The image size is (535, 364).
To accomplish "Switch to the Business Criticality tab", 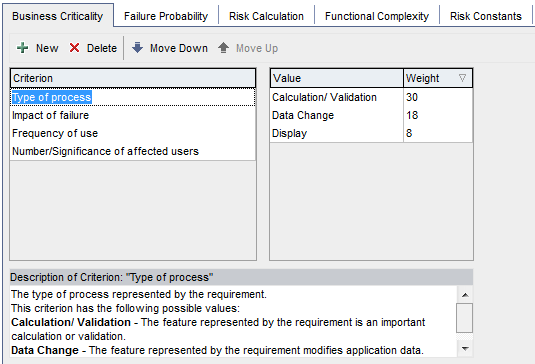I will point(58,16).
